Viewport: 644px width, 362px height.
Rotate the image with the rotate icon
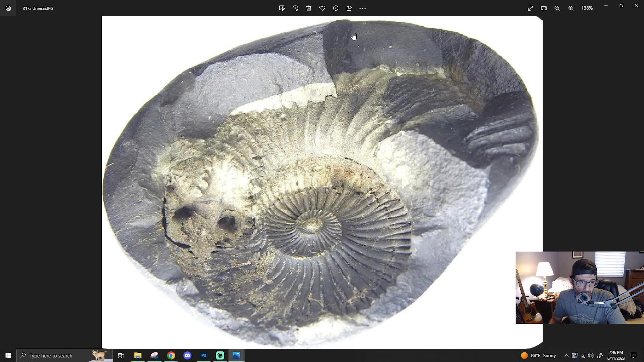pyautogui.click(x=295, y=8)
